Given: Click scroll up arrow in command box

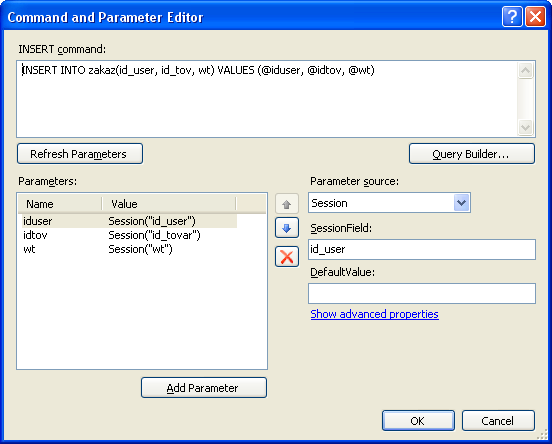Looking at the screenshot, I should 526,70.
